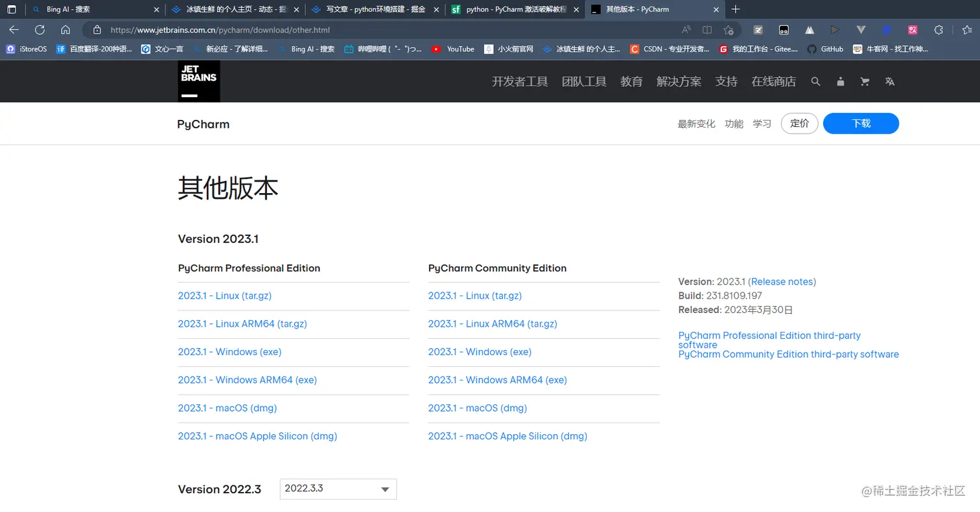
Task: Open the browser home page
Action: tap(65, 30)
